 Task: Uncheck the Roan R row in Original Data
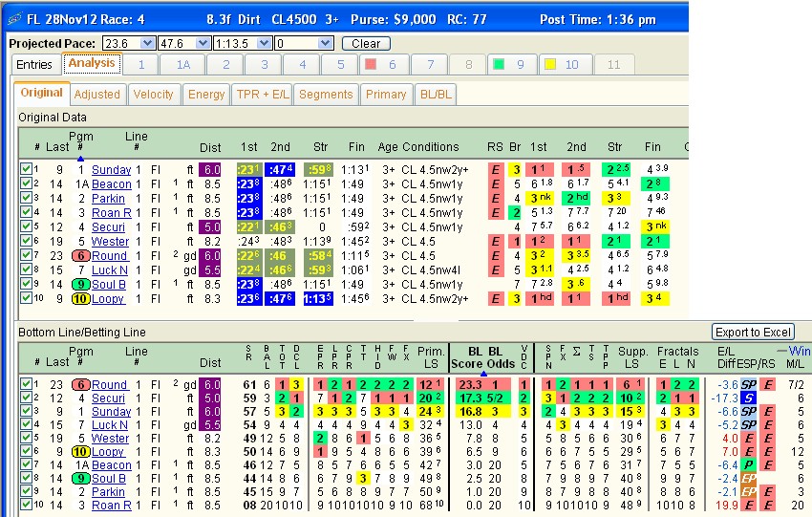26,212
